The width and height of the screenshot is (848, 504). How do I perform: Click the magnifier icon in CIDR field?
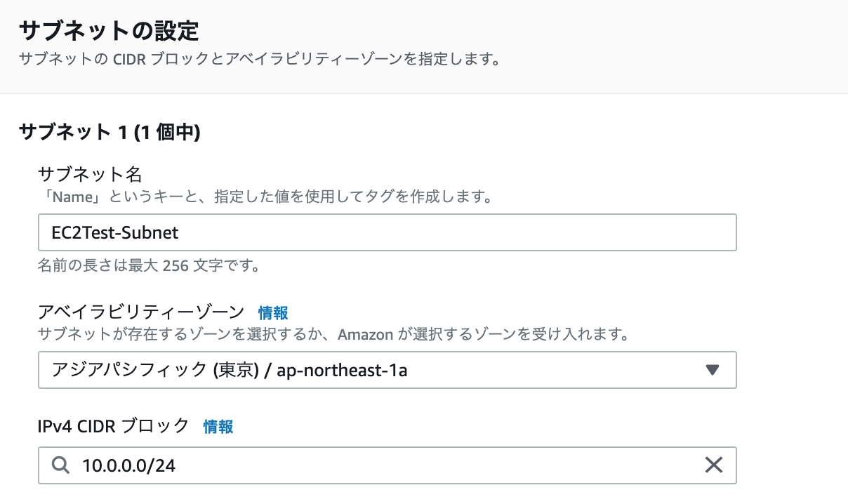[x=61, y=465]
